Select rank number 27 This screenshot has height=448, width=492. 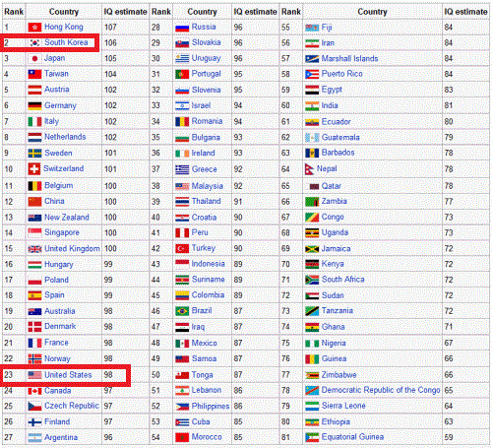click(x=9, y=437)
